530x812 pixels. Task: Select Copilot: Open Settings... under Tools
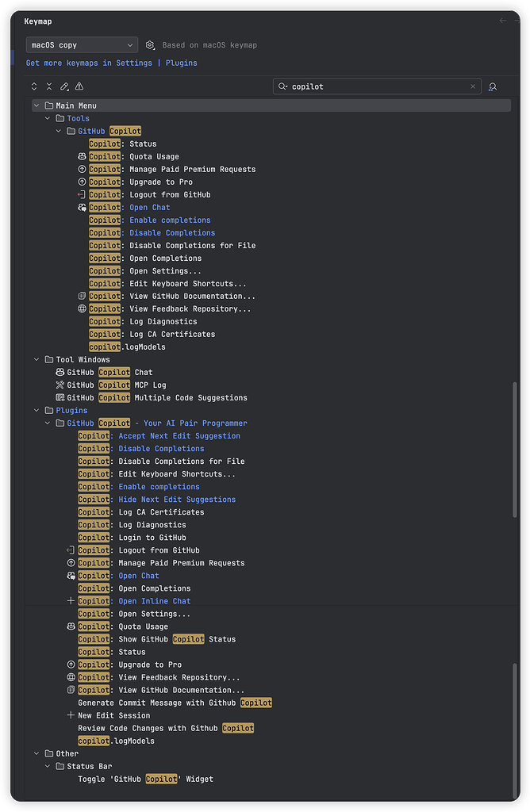click(144, 271)
